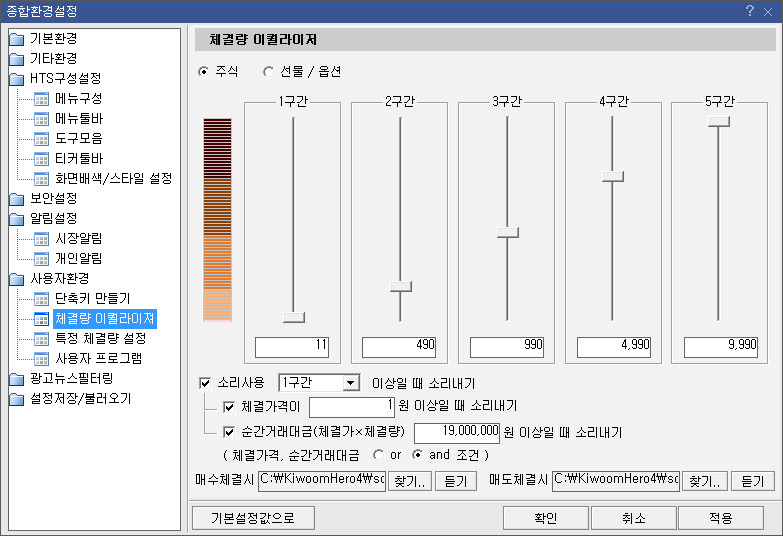
Task: Click the grid icon beside 메뉴구성
Action: [x=41, y=99]
